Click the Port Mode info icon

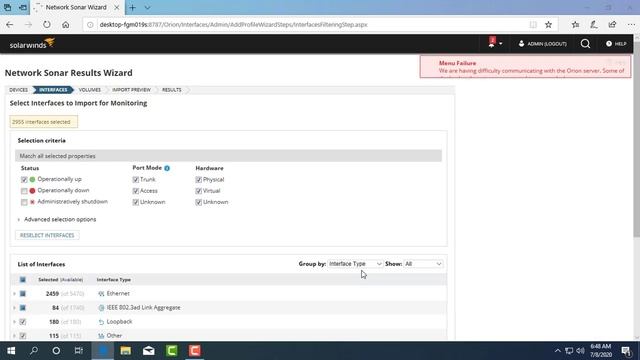(x=167, y=168)
